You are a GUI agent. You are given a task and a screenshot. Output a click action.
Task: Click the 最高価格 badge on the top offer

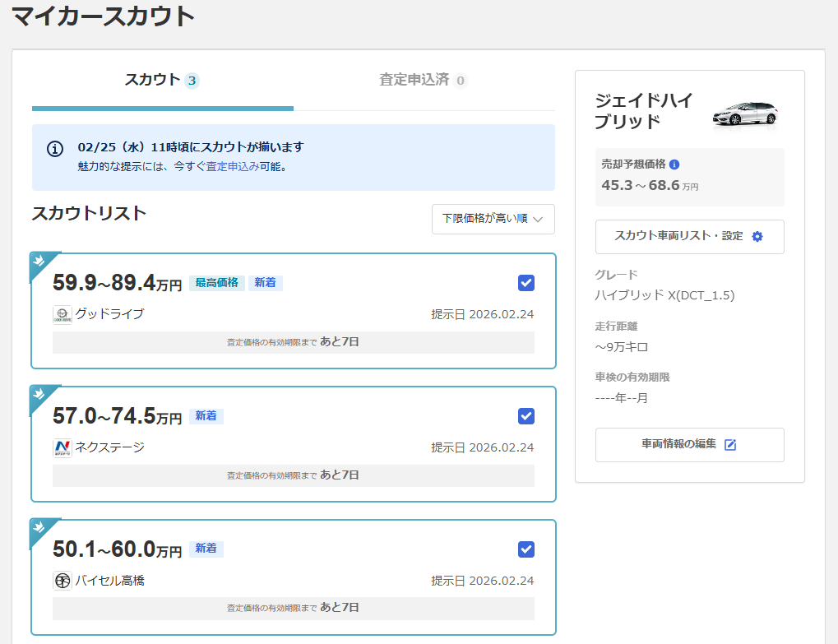click(216, 283)
